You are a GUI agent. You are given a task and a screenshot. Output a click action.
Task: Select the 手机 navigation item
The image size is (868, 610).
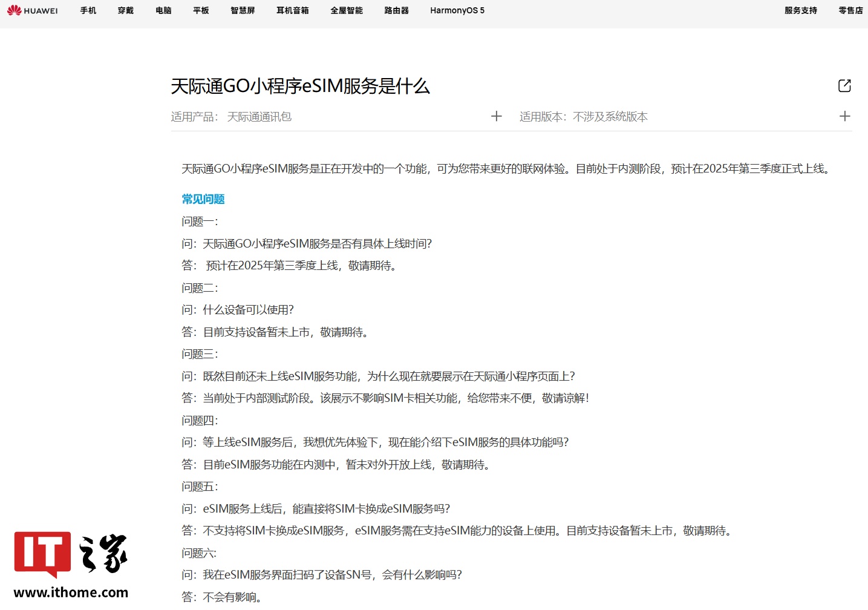tap(88, 10)
